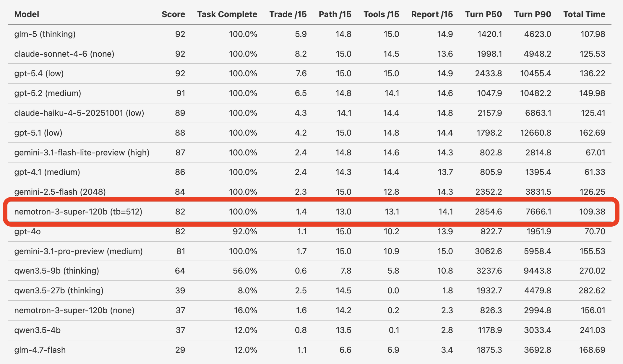The height and width of the screenshot is (364, 623).
Task: Click the Total Time column header
Action: pos(584,14)
